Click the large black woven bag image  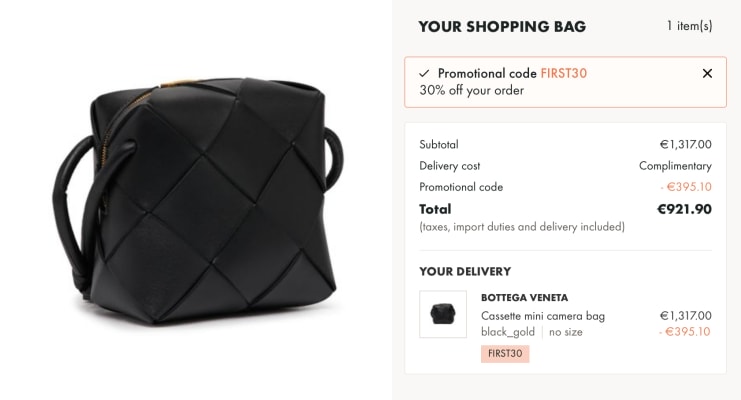coord(198,200)
